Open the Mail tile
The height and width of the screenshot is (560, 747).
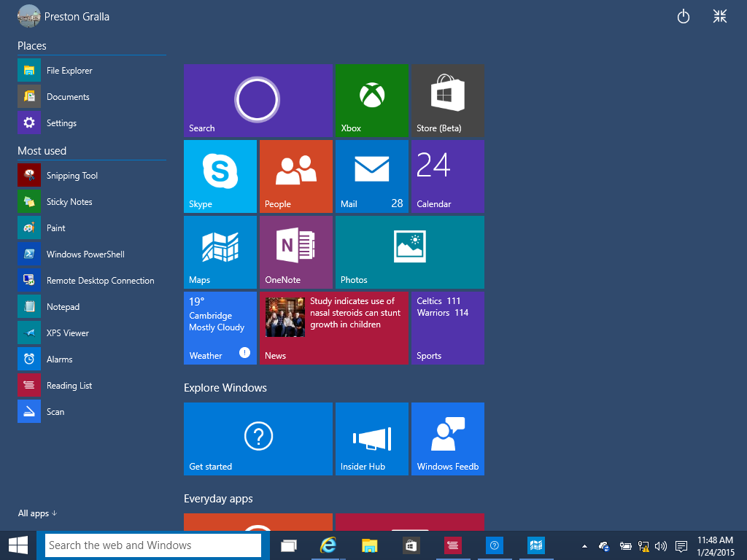(371, 176)
